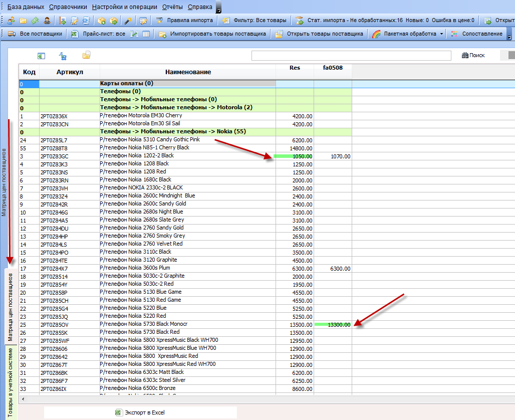The width and height of the screenshot is (515, 420).
Task: Click the search input field
Action: (351, 56)
